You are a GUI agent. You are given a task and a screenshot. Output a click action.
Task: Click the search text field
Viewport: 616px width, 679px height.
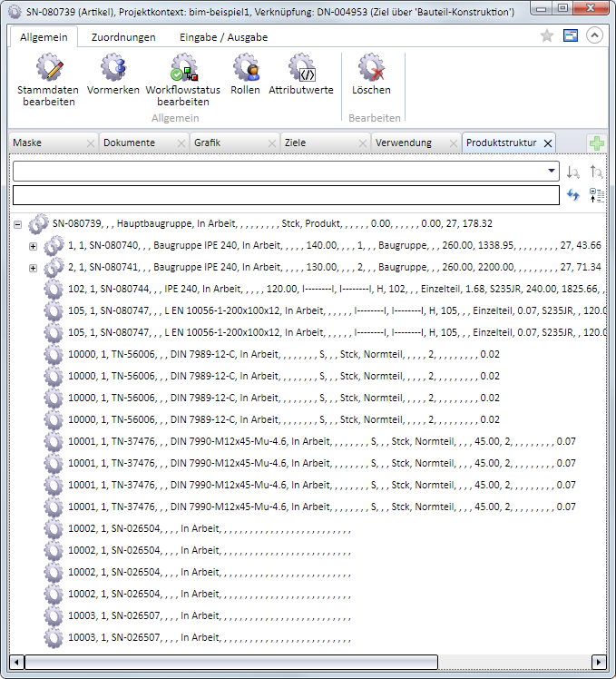286,195
